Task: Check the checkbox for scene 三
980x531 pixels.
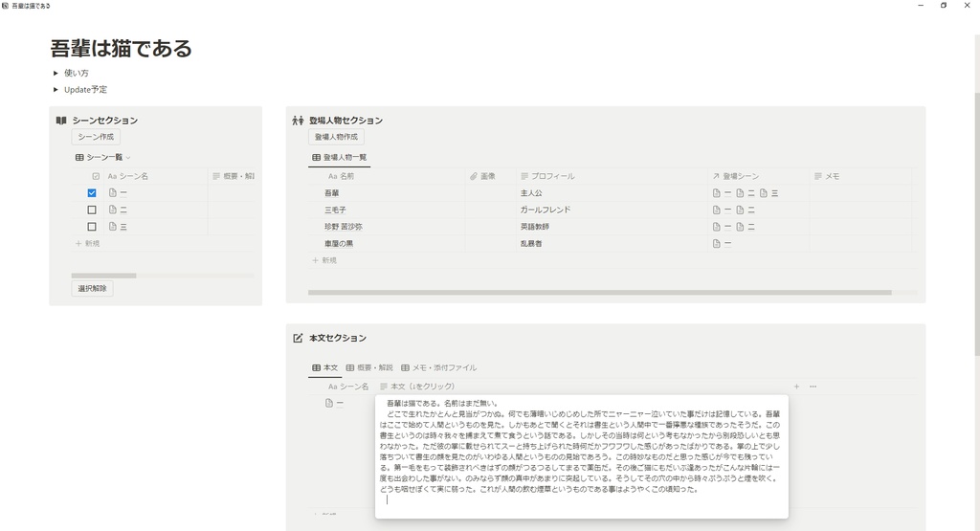Action: pyautogui.click(x=92, y=227)
